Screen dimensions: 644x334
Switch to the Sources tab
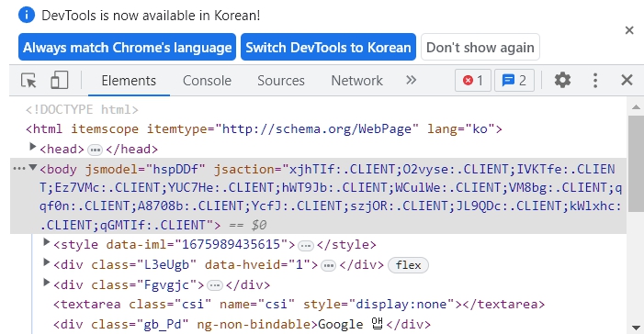(x=281, y=81)
